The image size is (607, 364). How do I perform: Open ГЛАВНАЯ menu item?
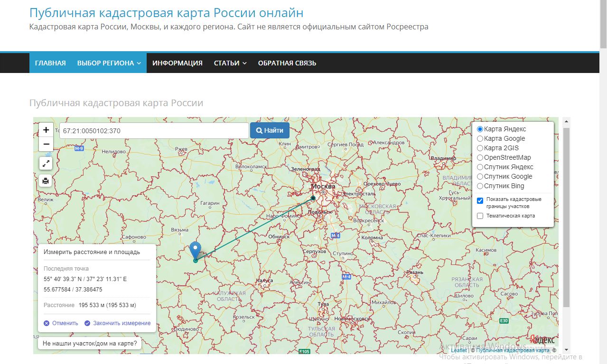point(50,63)
